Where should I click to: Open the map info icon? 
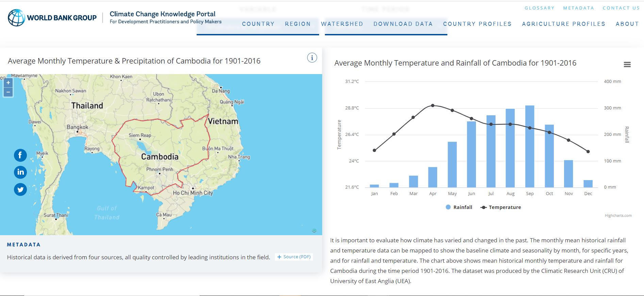312,58
